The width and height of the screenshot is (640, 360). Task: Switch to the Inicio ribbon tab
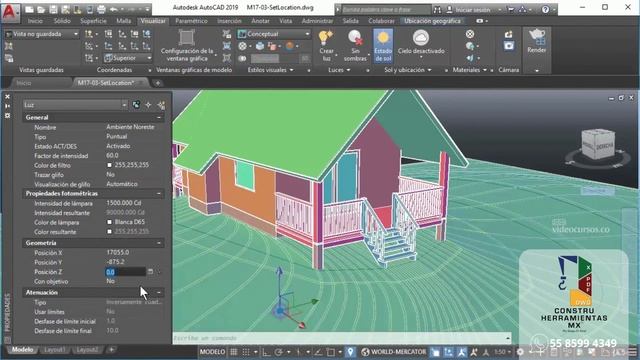pyautogui.click(x=35, y=21)
